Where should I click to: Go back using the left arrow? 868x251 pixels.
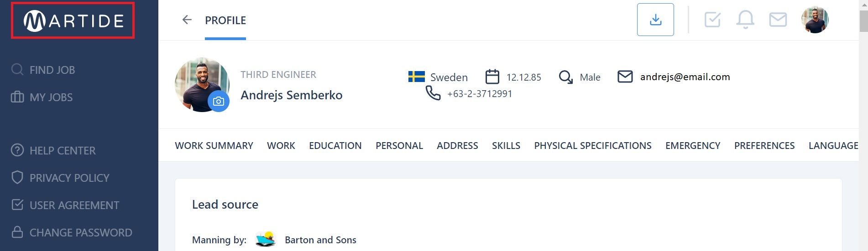[x=187, y=20]
